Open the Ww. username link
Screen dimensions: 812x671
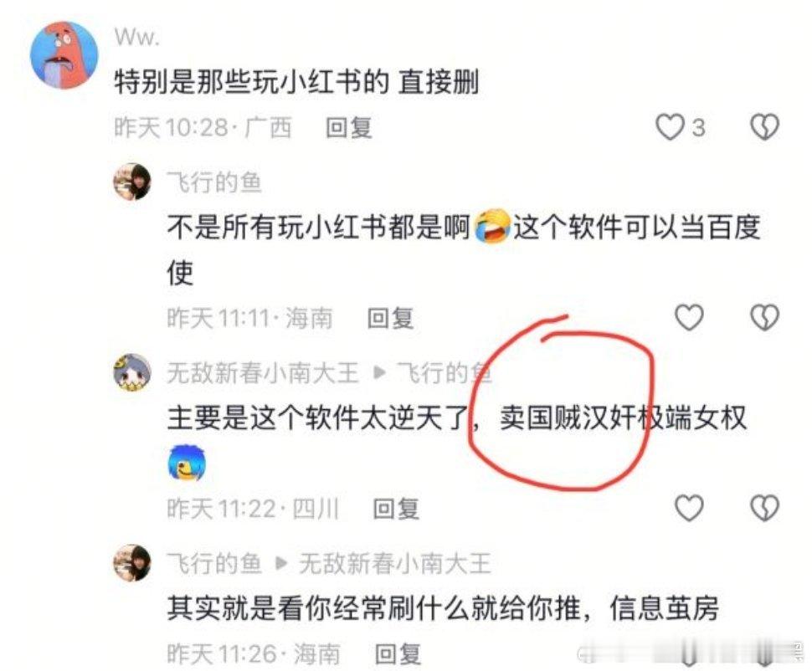coord(136,38)
